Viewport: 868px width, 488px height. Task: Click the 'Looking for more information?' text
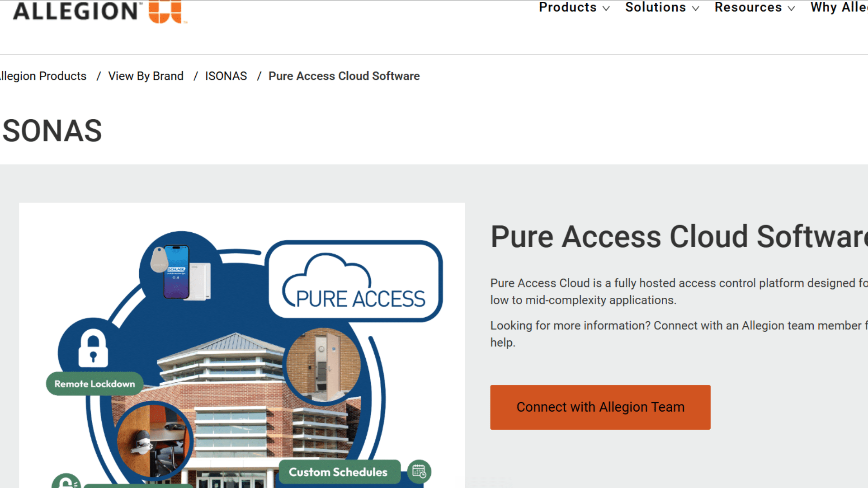pyautogui.click(x=679, y=334)
